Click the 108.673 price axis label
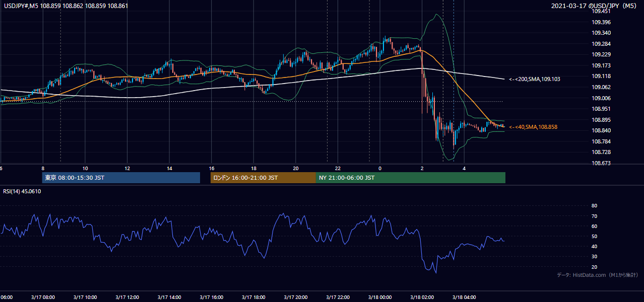Image resolution: width=644 pixels, height=302 pixels. [x=601, y=163]
